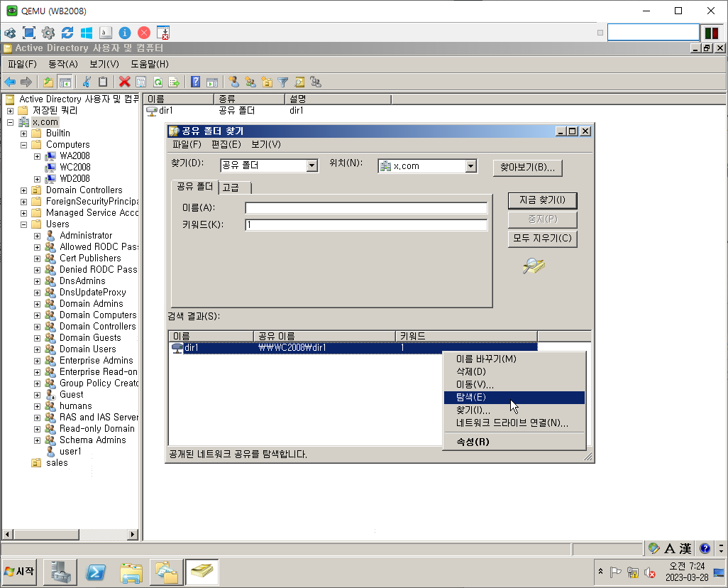Image resolution: width=728 pixels, height=588 pixels.
Task: Click the 이름(A) text field
Action: pos(366,208)
